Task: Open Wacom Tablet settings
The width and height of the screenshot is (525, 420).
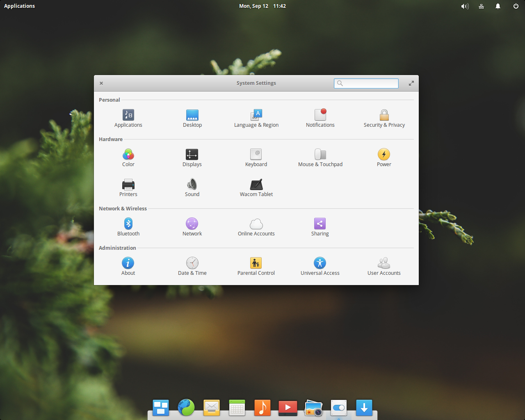Action: [256, 188]
